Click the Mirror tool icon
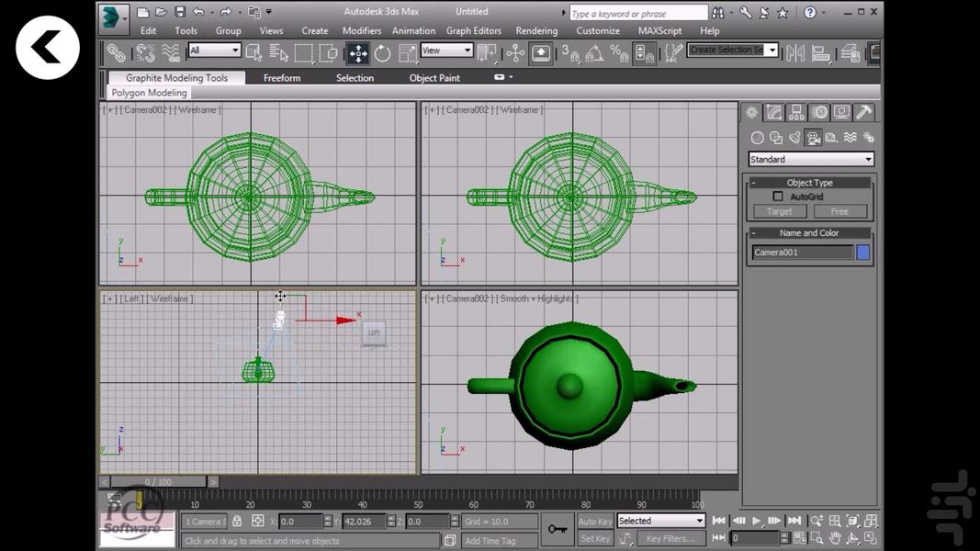 pyautogui.click(x=795, y=53)
